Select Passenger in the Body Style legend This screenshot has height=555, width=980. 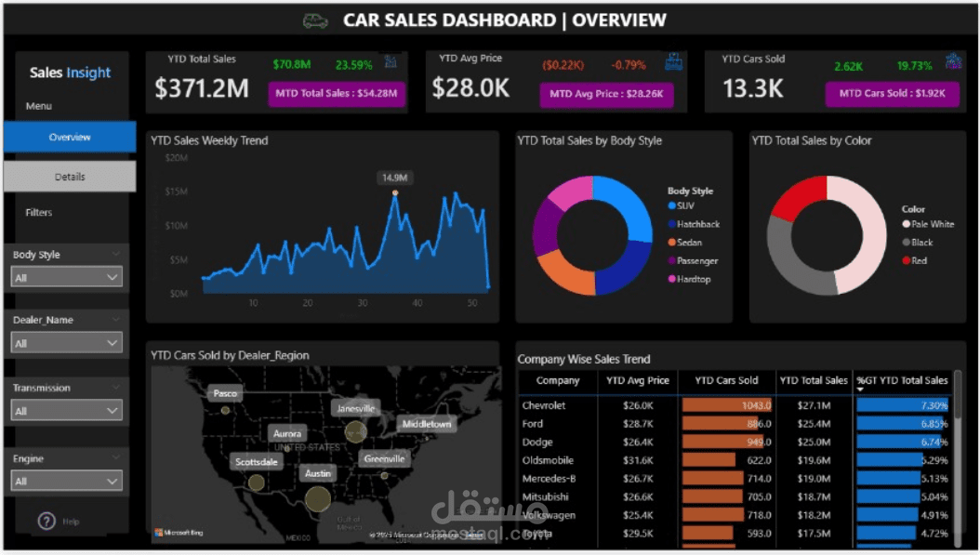click(693, 260)
